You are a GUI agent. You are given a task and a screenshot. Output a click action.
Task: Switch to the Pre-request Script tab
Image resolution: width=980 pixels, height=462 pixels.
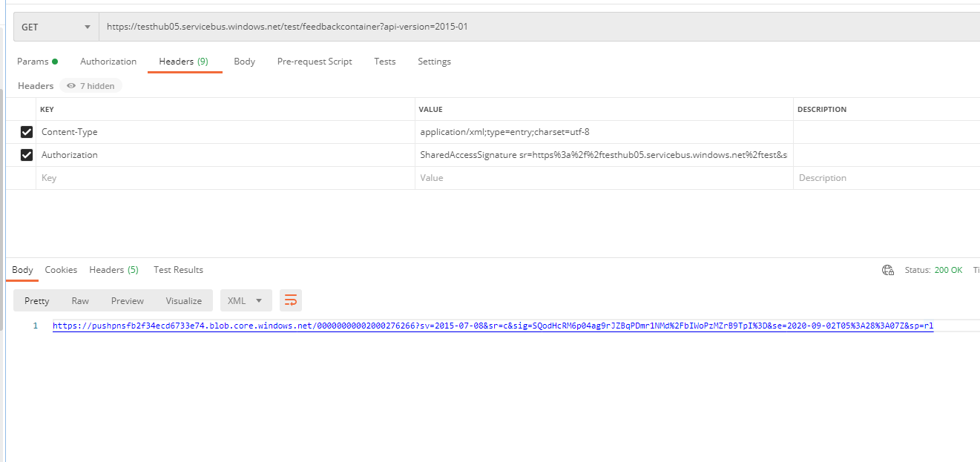click(315, 61)
